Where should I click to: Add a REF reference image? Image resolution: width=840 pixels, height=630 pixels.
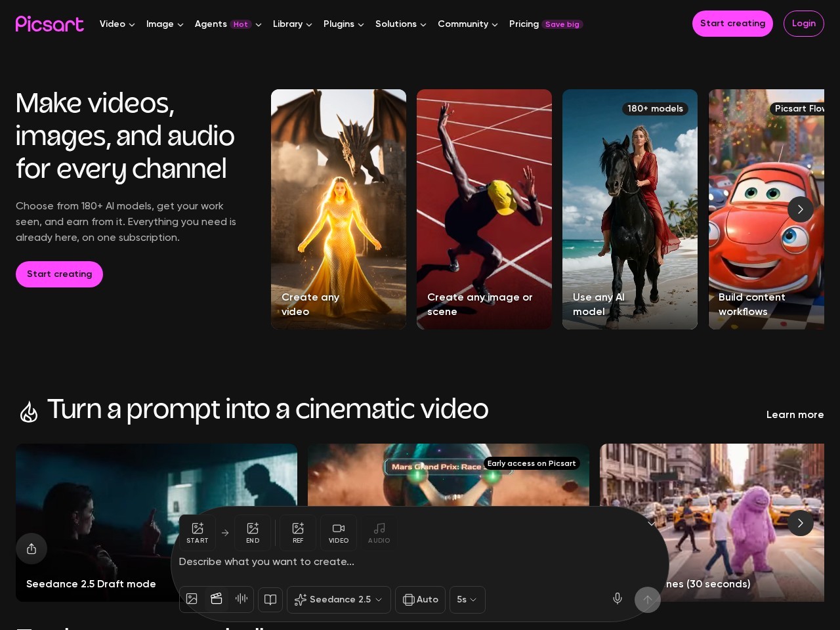298,533
